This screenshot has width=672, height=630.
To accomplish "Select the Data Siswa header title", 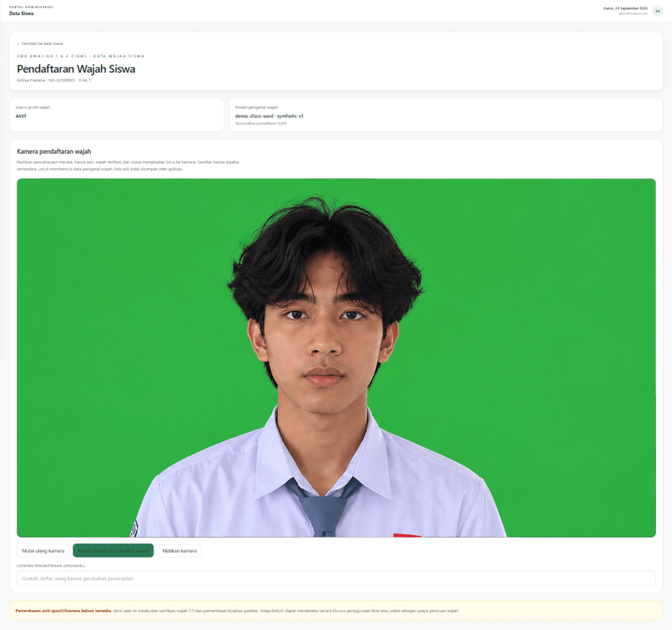I will [21, 13].
